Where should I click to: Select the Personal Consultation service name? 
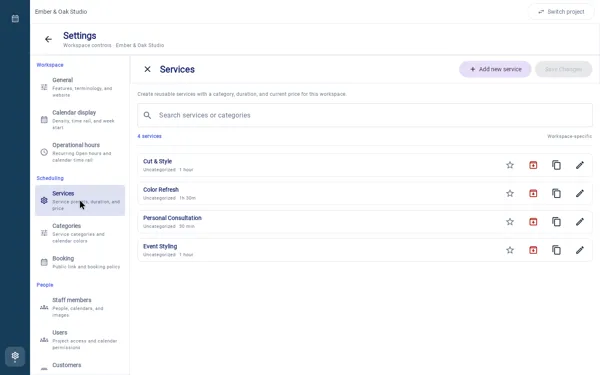point(172,218)
